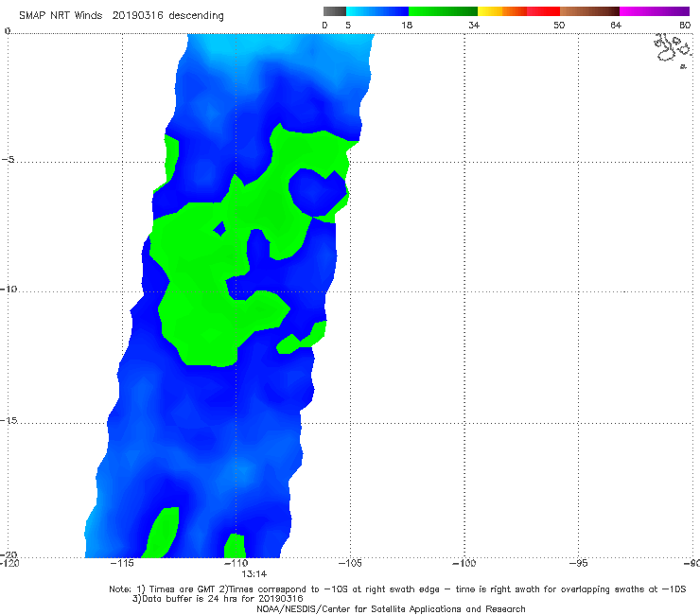Click the brown segment of the color scale

click(x=589, y=11)
